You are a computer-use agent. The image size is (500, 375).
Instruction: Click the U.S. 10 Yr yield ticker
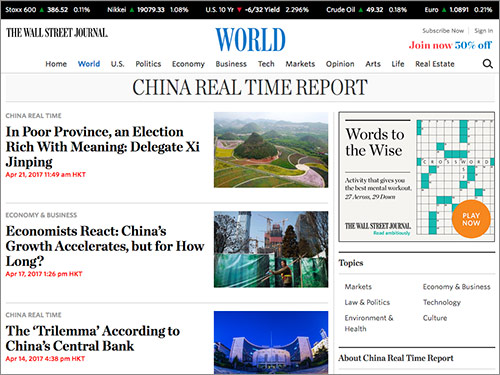257,10
